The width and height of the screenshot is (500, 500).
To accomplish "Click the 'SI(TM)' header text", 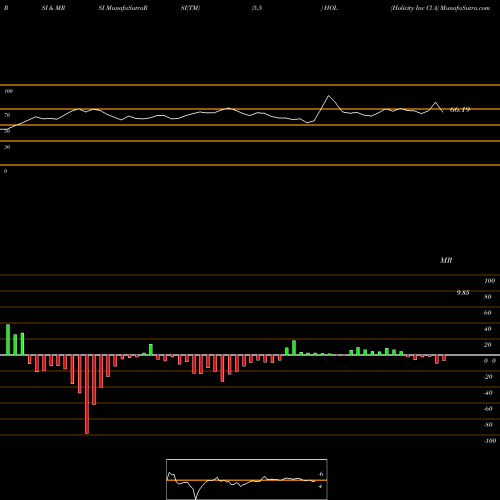I will point(190,8).
